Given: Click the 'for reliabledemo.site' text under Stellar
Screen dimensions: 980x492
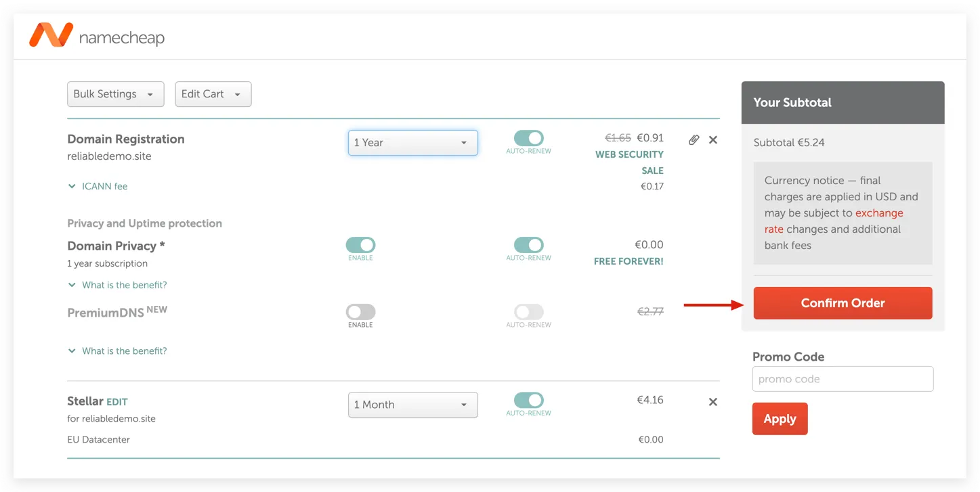Looking at the screenshot, I should click(111, 419).
